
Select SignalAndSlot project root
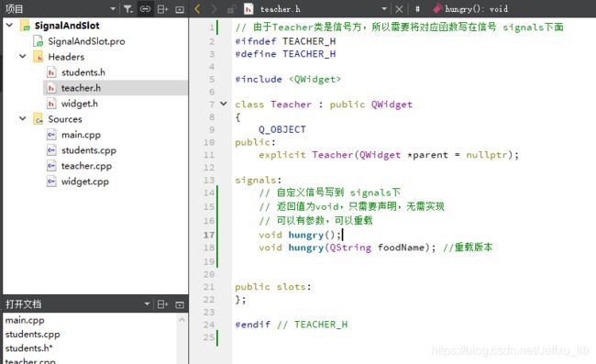[x=67, y=26]
